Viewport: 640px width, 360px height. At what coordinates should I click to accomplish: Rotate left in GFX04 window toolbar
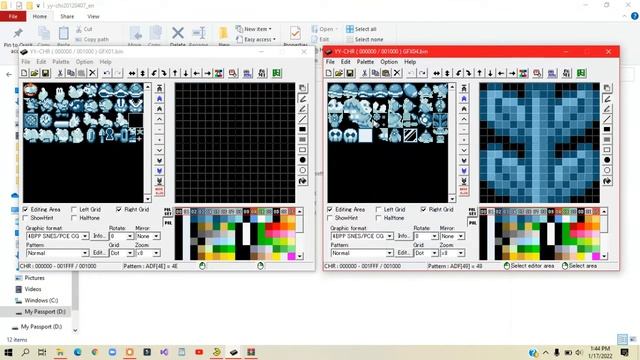[x=458, y=73]
